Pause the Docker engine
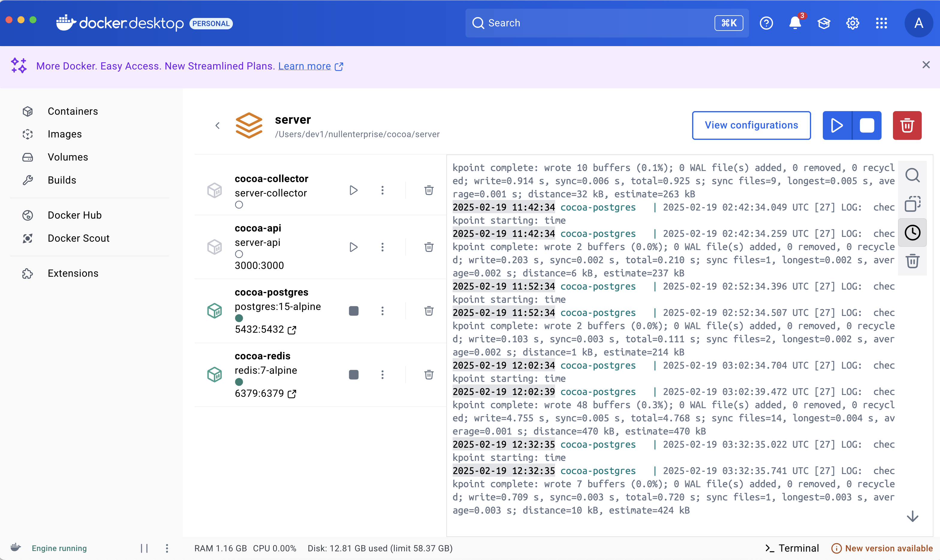Screen dimensions: 940x560 (x=144, y=548)
